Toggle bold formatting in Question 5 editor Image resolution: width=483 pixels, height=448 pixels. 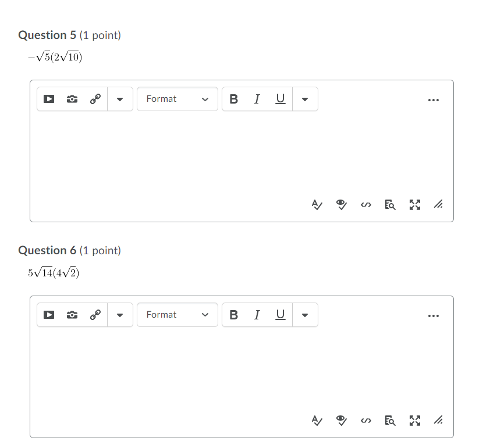coord(233,99)
